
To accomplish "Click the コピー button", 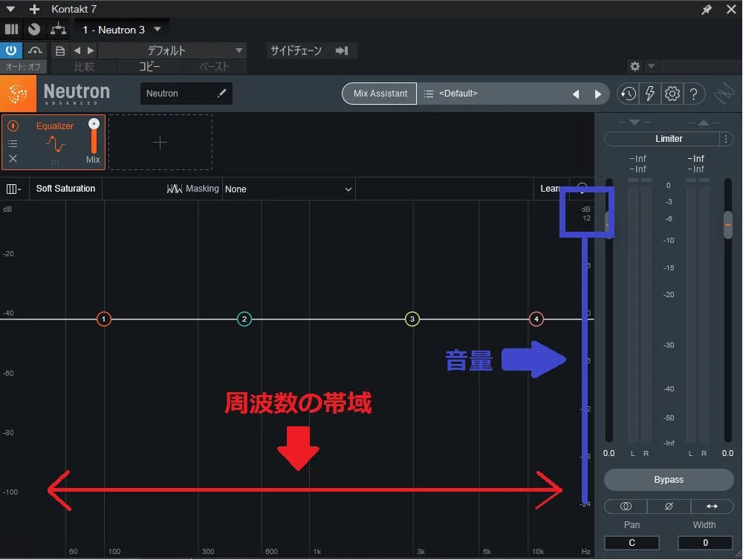I will click(x=149, y=66).
